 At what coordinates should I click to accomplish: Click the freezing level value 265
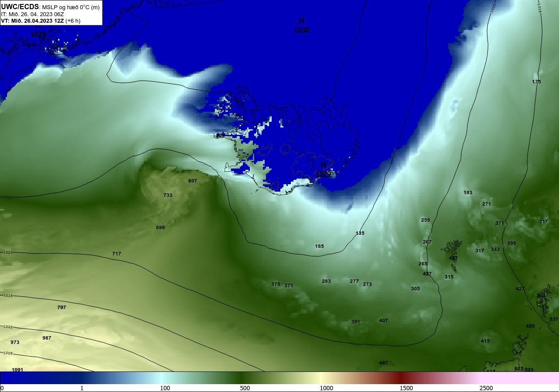pyautogui.click(x=423, y=264)
